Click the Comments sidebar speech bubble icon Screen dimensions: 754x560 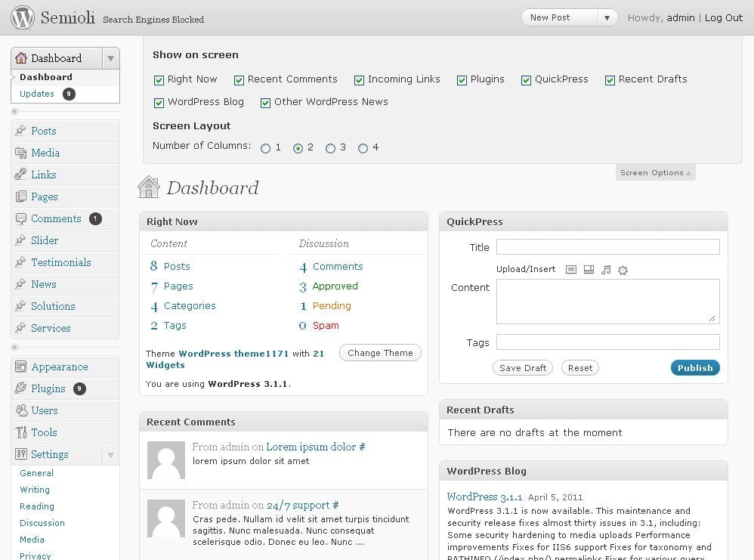[x=20, y=218]
